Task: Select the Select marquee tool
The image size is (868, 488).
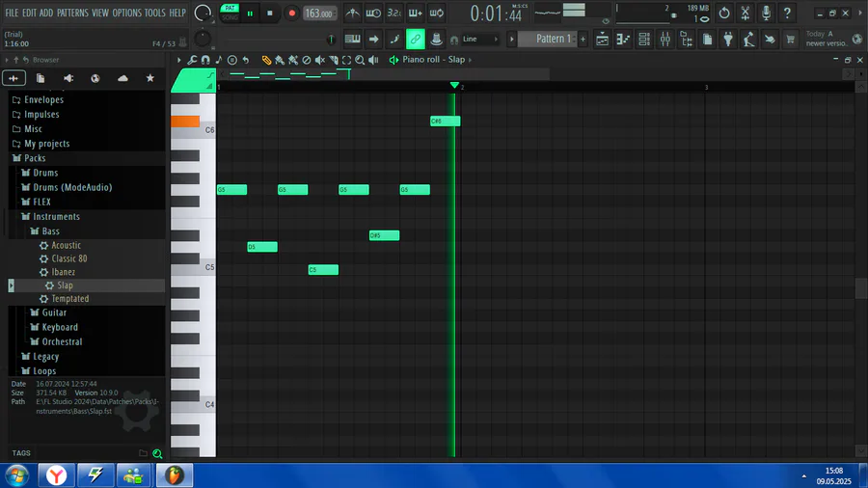Action: [x=346, y=60]
